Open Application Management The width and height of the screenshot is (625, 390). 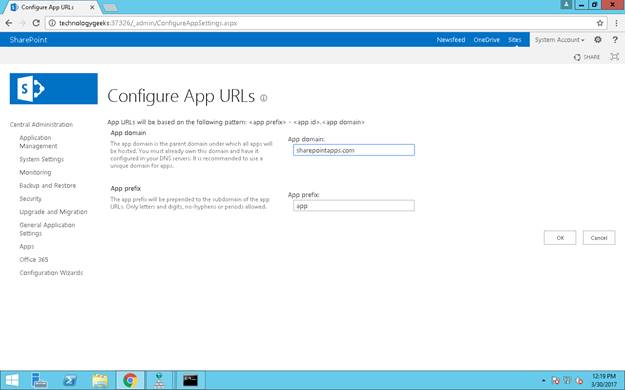click(38, 142)
